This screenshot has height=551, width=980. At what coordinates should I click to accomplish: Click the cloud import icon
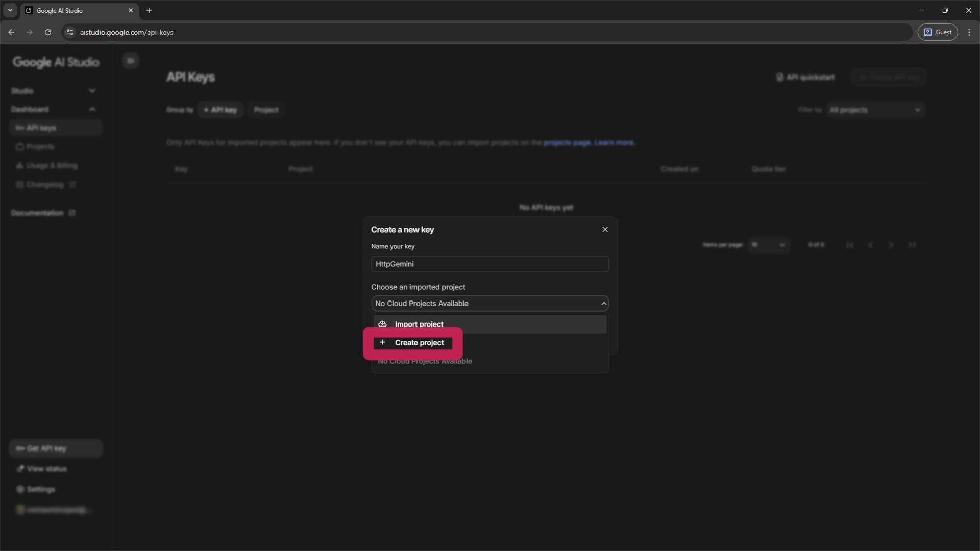[x=382, y=324]
